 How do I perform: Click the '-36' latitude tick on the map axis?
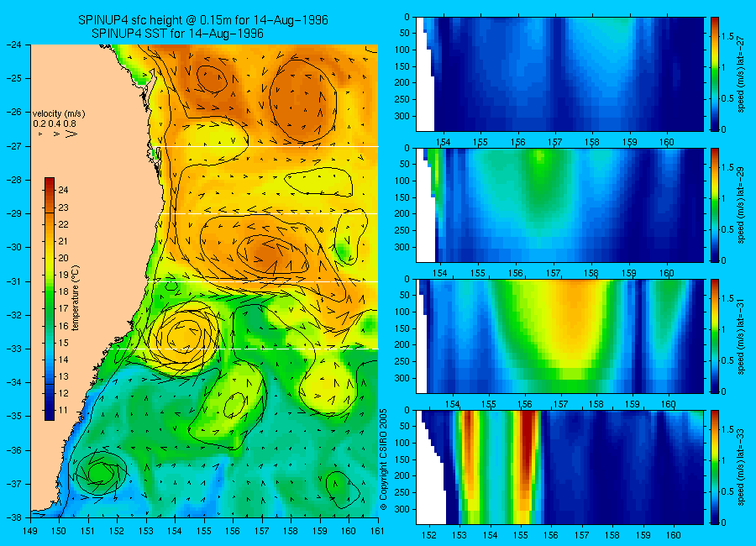click(15, 450)
